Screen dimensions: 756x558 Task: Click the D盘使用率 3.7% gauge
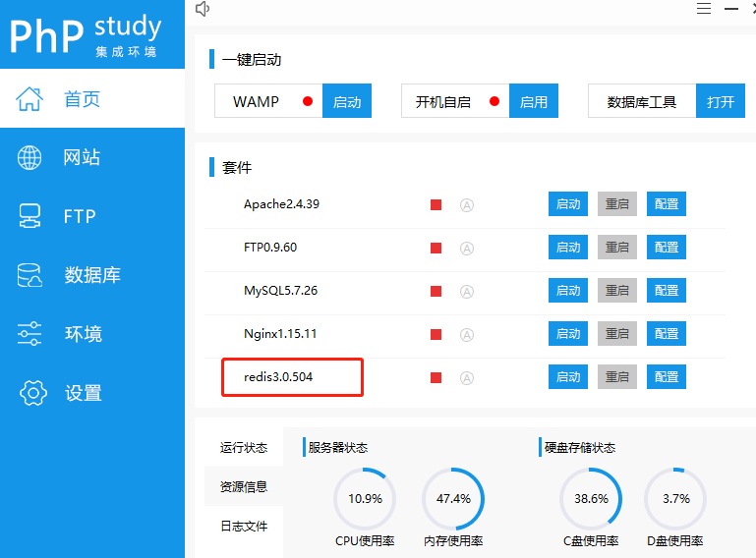tap(676, 499)
